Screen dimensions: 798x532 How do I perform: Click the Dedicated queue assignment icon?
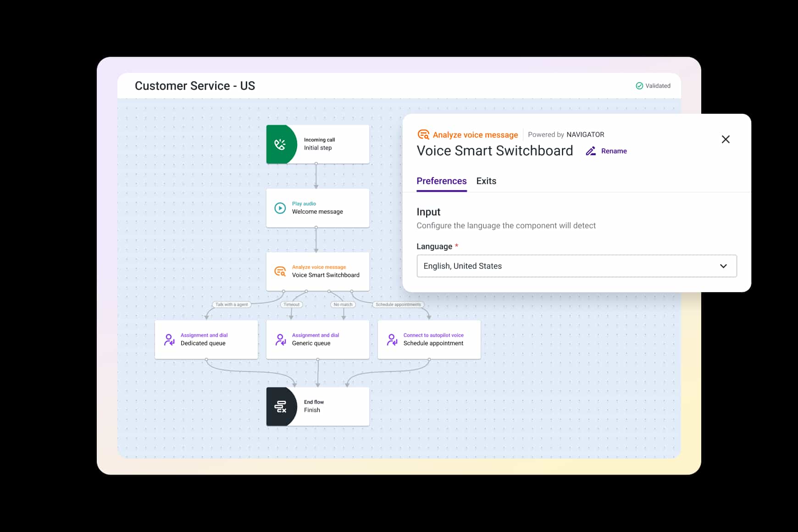169,340
